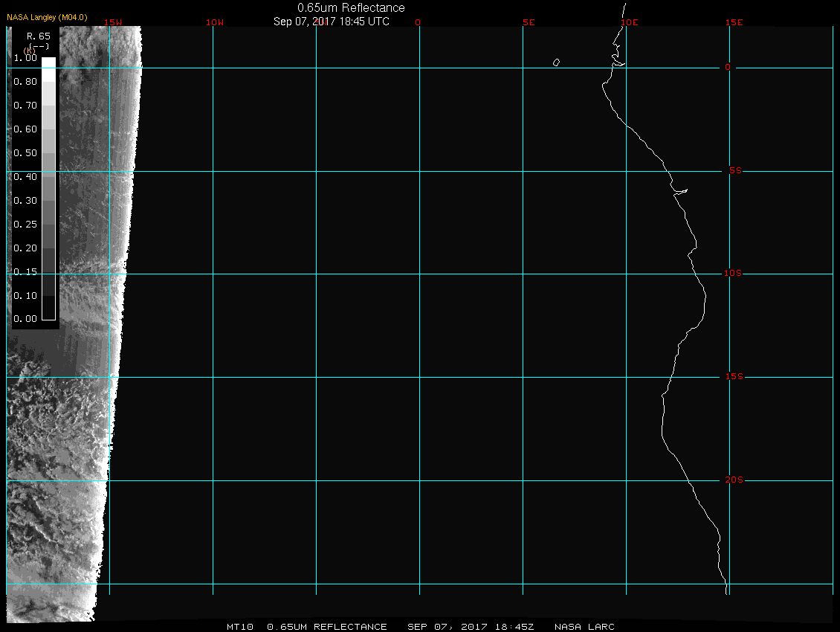The height and width of the screenshot is (632, 840).
Task: Click the 20S latitude label
Action: tap(733, 480)
